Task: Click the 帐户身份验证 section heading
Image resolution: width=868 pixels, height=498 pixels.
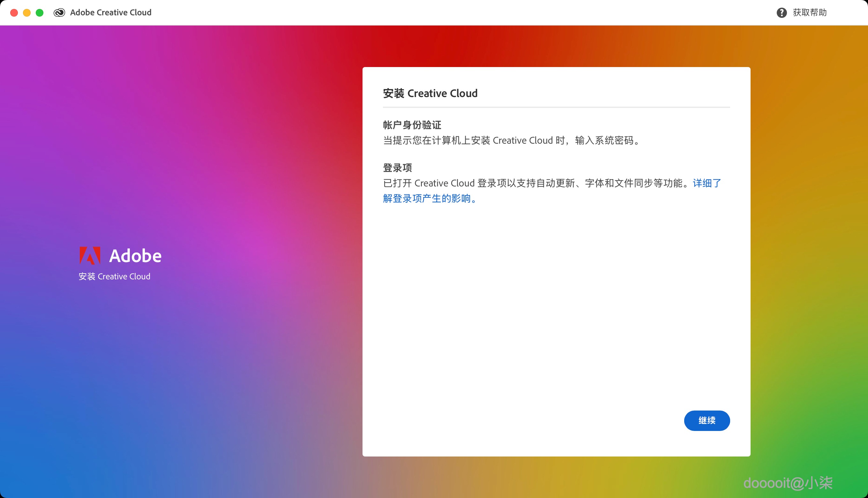Action: 412,124
